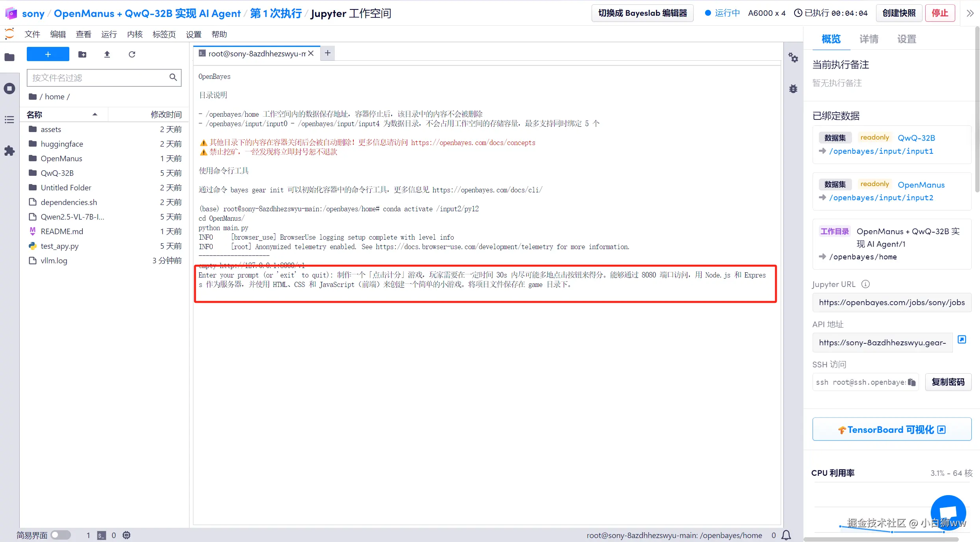
Task: Open the 内核 menu
Action: click(135, 34)
